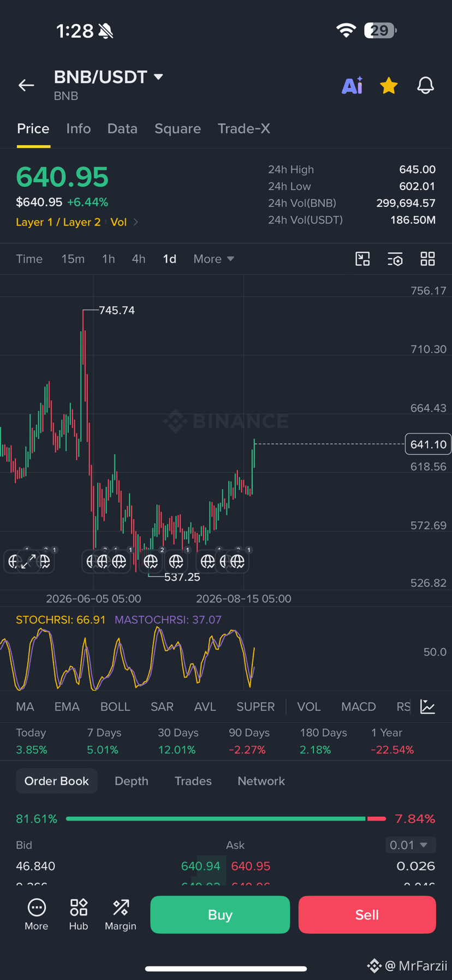
Task: Select the Depth tab
Action: [132, 781]
